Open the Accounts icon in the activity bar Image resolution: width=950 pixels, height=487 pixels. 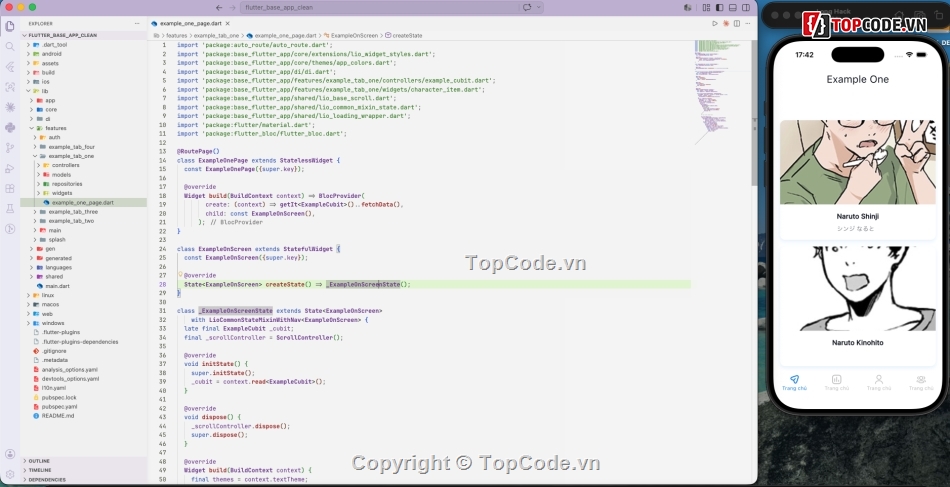[x=10, y=454]
